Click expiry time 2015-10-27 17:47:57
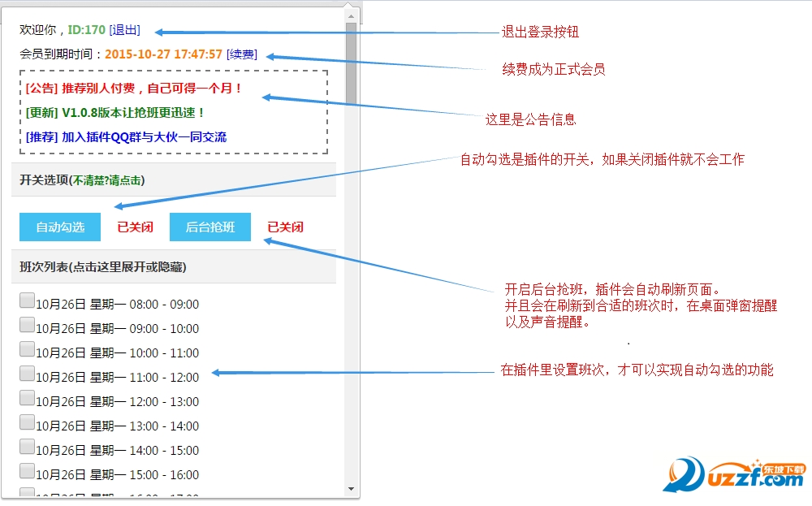 click(x=164, y=54)
